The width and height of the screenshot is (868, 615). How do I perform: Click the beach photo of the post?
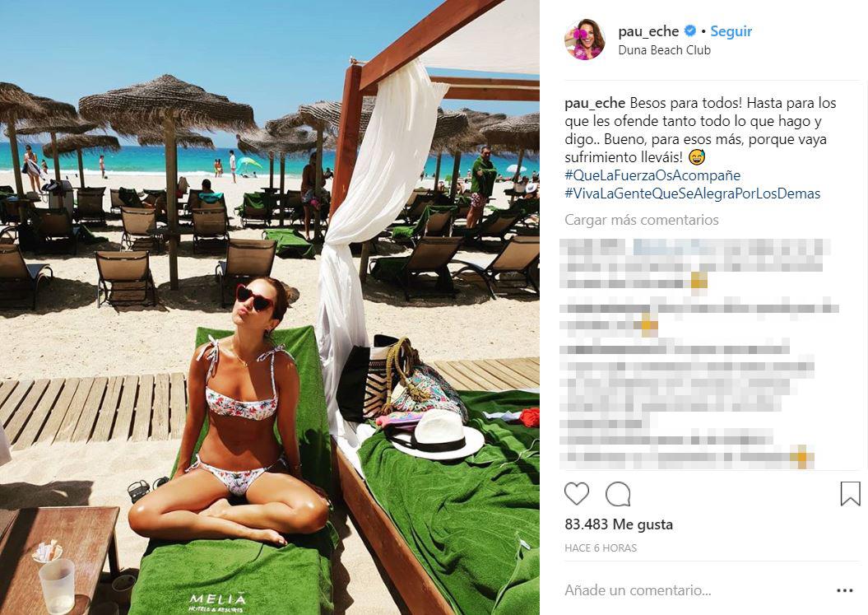(x=270, y=308)
